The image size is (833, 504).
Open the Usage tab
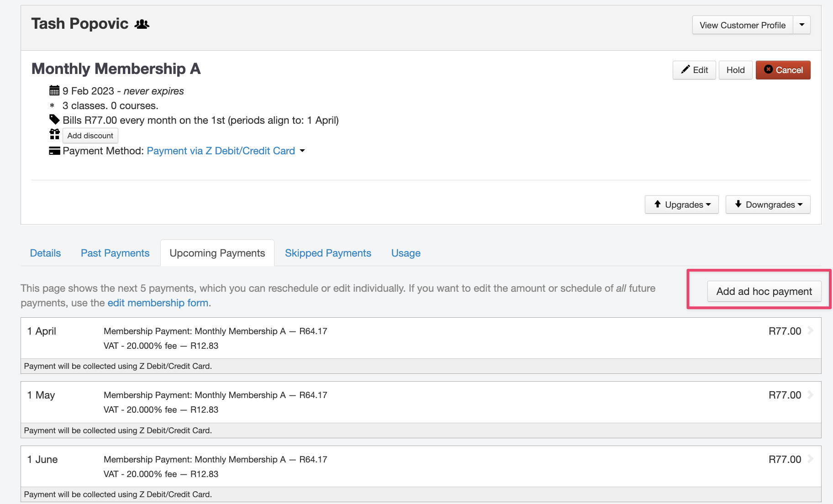[406, 253]
